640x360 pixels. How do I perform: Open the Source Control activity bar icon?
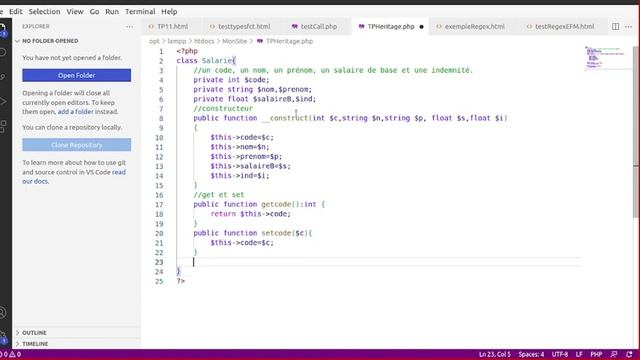point(2,77)
